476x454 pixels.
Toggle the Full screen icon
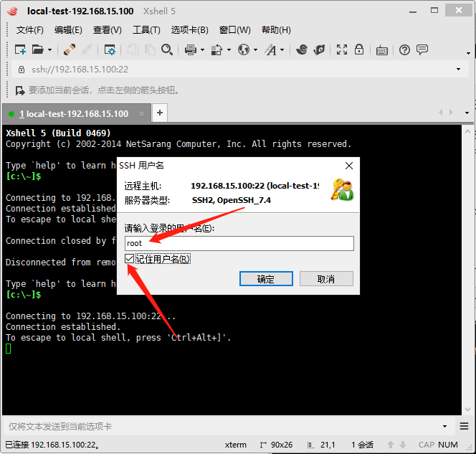pyautogui.click(x=342, y=49)
